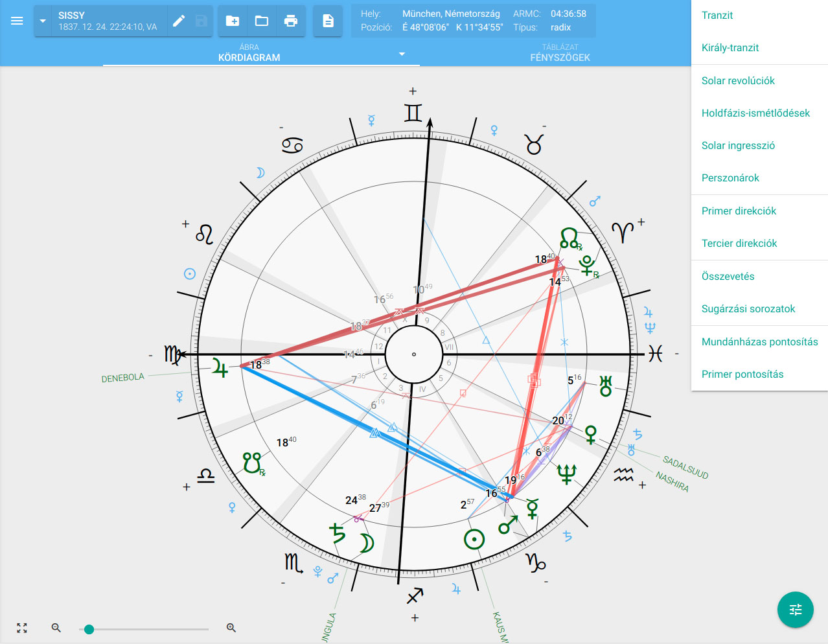Switch to the Fényszögek table tab
Image resolution: width=828 pixels, height=644 pixels.
click(x=560, y=52)
